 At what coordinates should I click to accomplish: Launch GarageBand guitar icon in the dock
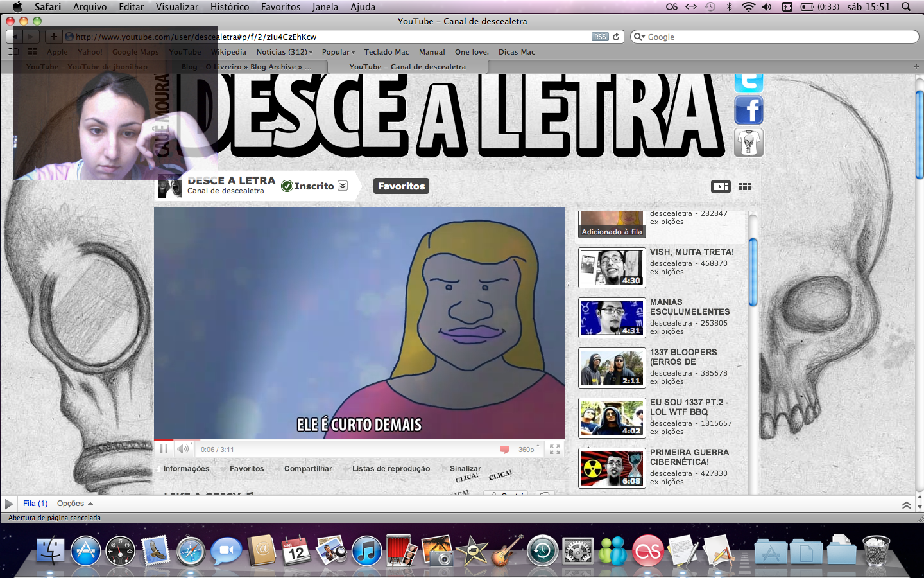coord(508,550)
